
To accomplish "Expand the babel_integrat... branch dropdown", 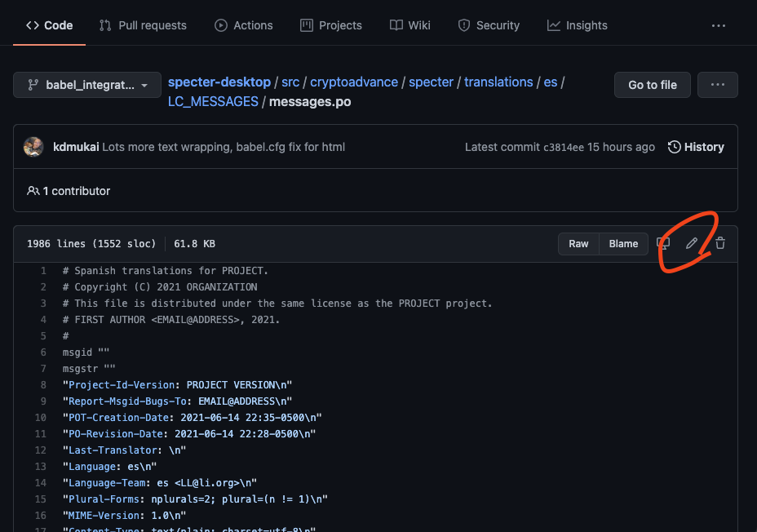I will 87,85.
